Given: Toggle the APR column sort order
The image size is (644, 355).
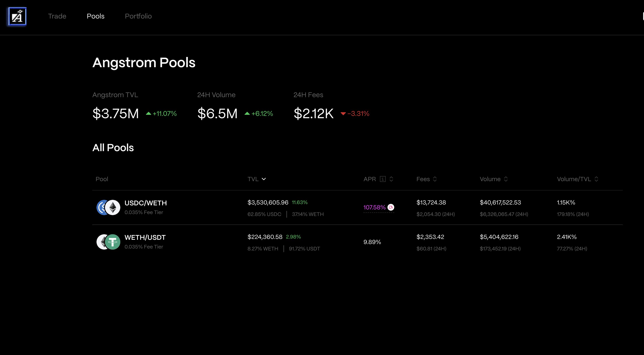Looking at the screenshot, I should pyautogui.click(x=391, y=179).
